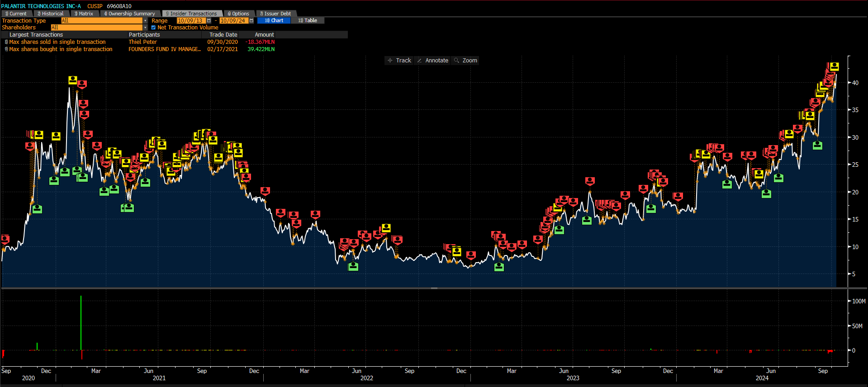Select the Insider Transactions tab
The height and width of the screenshot is (387, 868).
point(192,14)
